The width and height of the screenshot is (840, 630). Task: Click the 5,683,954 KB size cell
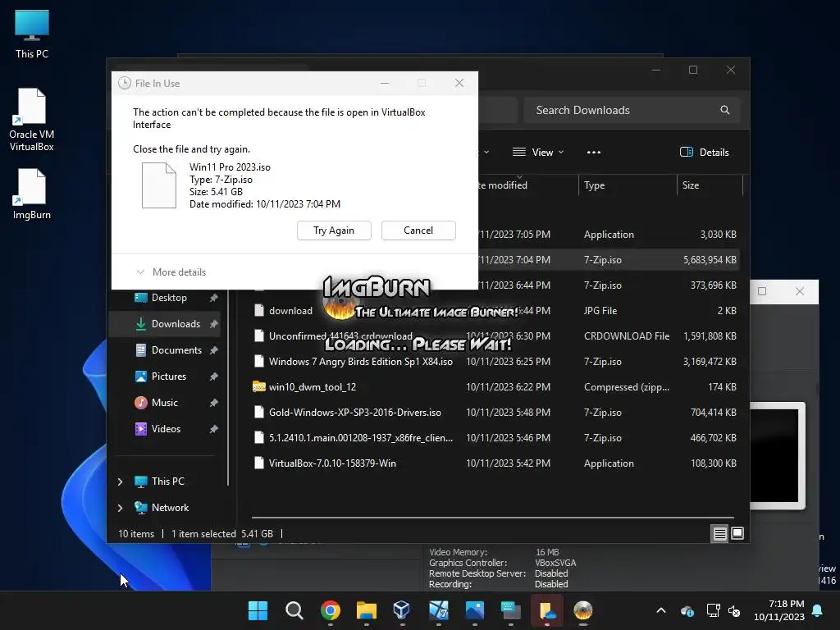(x=710, y=260)
